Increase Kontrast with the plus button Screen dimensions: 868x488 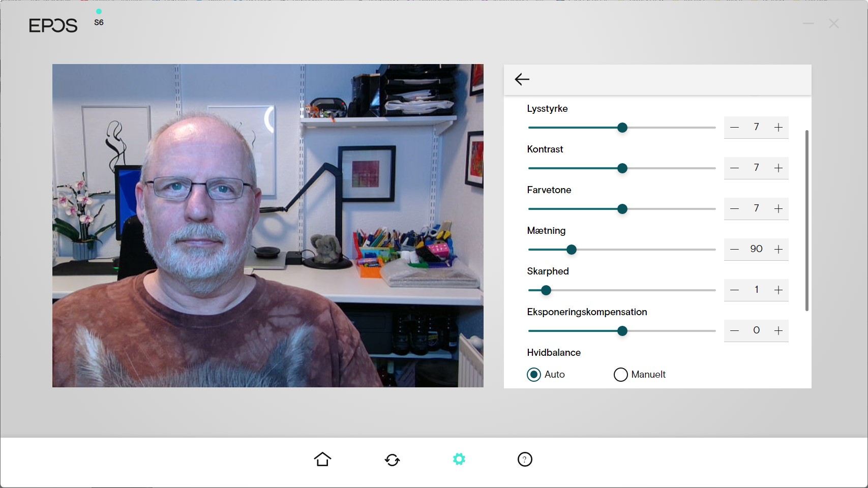coord(779,168)
